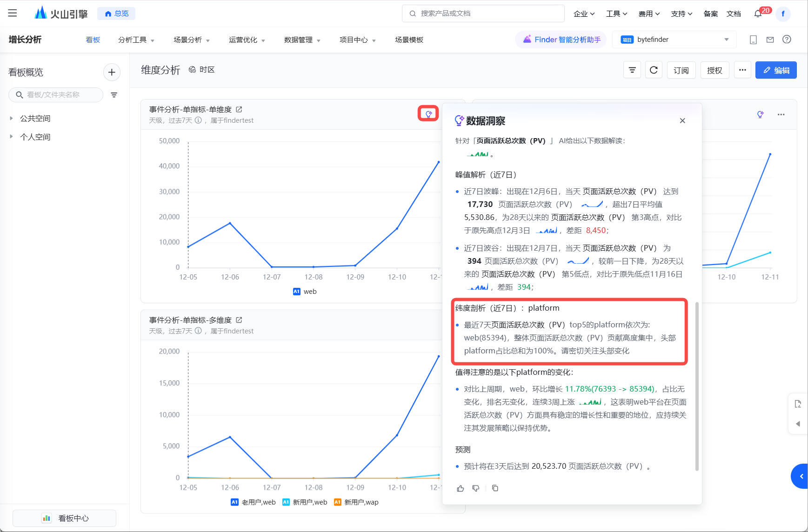808x532 pixels.
Task: Close the 数据洞察 panel
Action: pos(682,121)
